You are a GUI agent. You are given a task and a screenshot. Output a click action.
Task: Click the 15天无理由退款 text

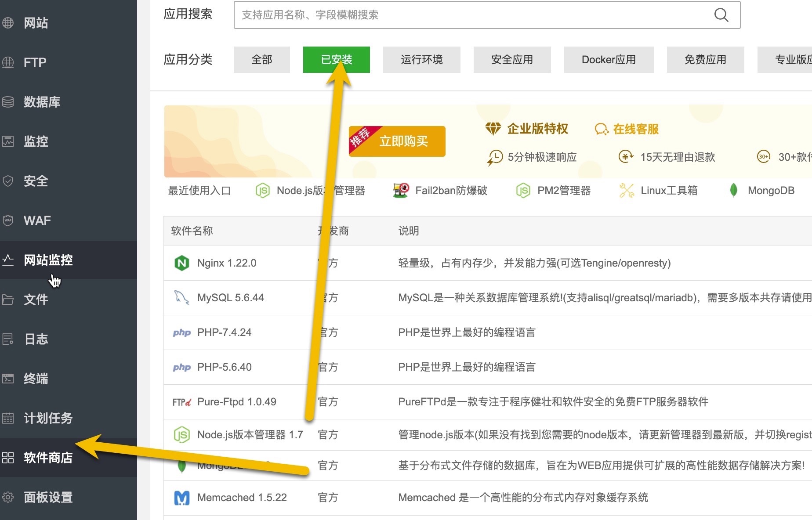[678, 157]
